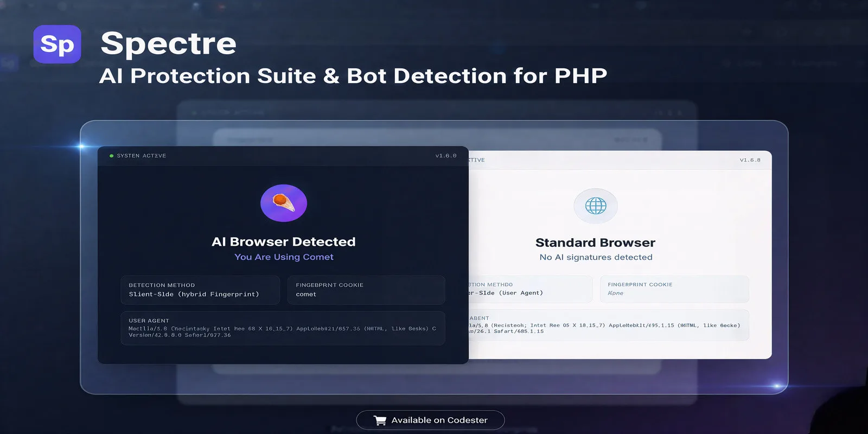Click the comet Fingerprint Cookie value in dark panel

pos(306,294)
